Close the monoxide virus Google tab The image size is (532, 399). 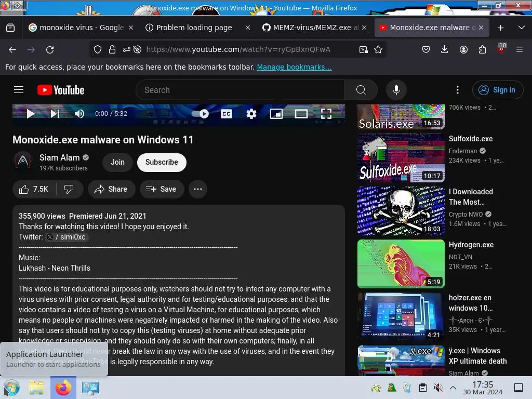click(130, 28)
